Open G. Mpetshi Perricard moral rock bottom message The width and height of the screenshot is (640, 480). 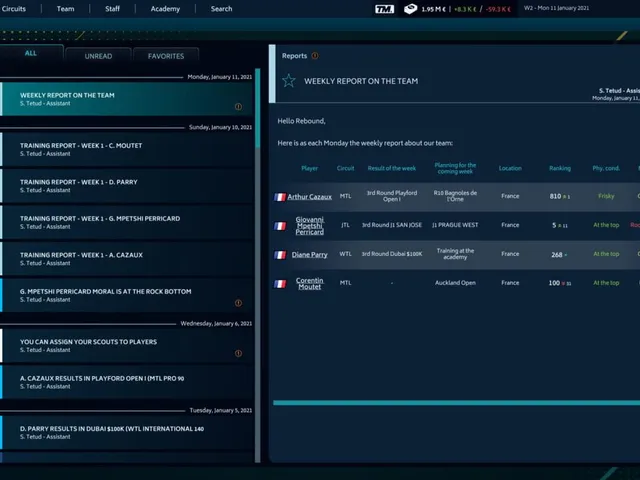(127, 295)
